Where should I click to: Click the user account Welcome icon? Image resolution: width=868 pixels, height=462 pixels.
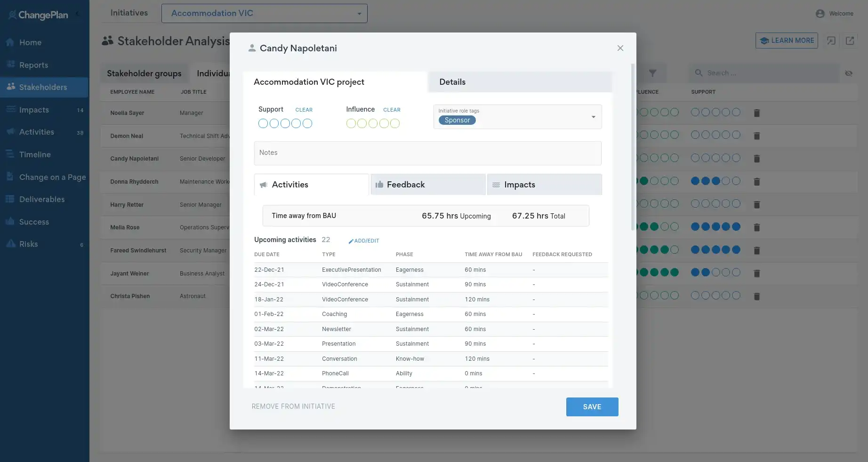(820, 14)
